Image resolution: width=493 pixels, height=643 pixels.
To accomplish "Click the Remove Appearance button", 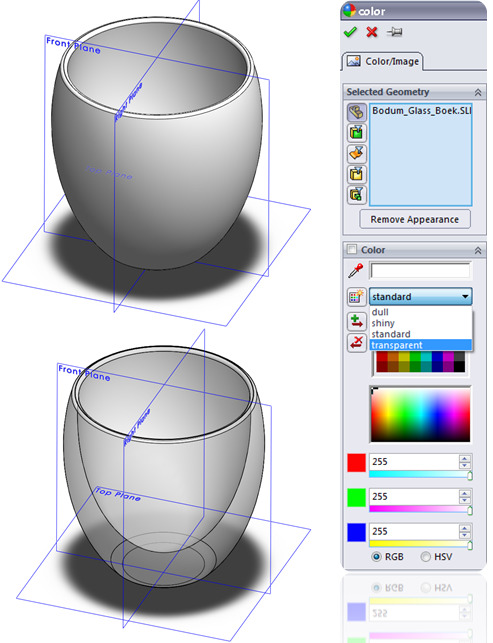I will point(415,219).
